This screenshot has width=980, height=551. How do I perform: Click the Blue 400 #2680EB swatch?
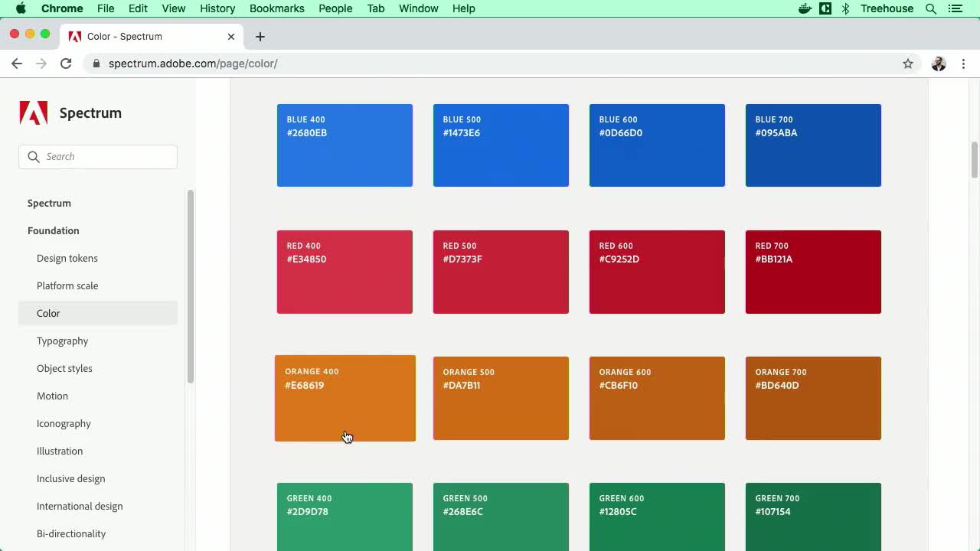pos(345,145)
